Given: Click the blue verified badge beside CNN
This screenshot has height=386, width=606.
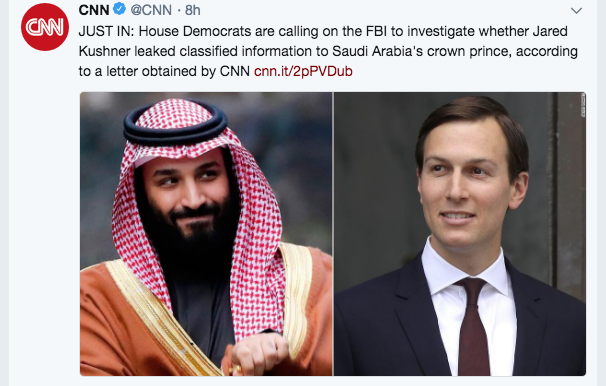Looking at the screenshot, I should 119,9.
